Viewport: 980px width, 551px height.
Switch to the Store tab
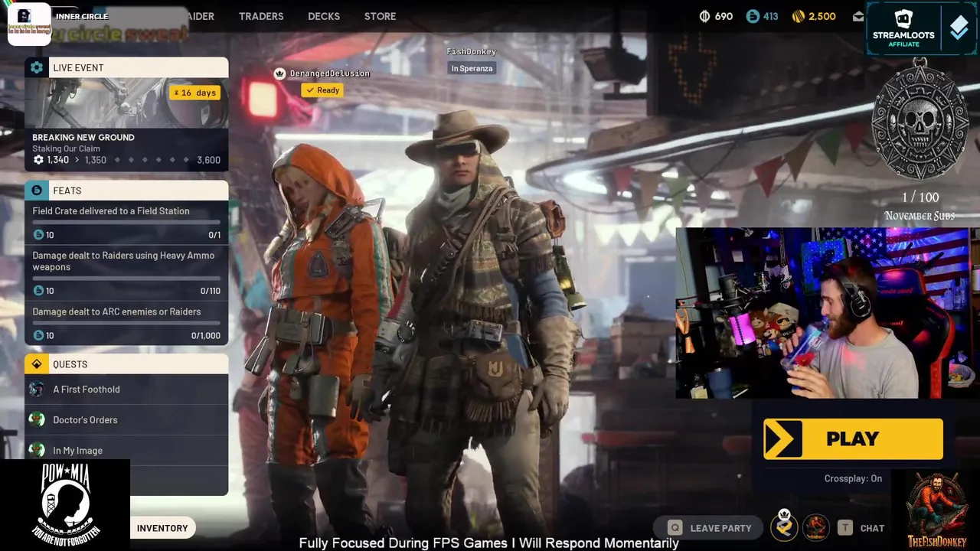coord(380,16)
